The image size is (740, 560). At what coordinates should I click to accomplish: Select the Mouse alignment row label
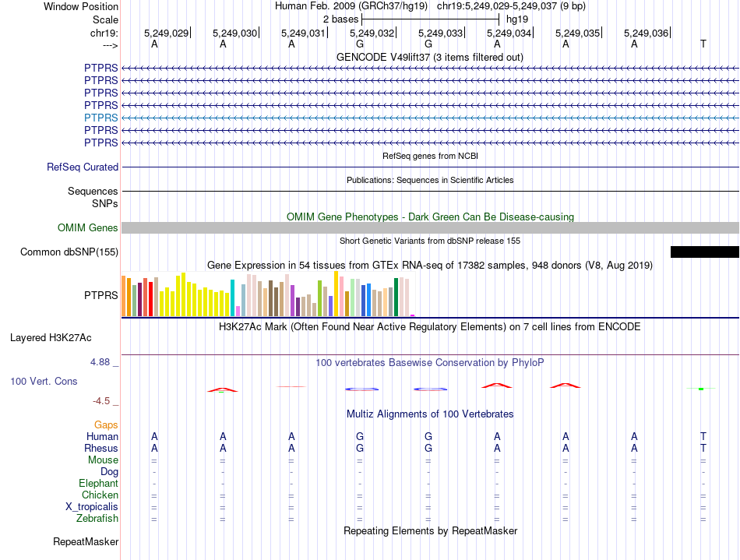coord(103,460)
